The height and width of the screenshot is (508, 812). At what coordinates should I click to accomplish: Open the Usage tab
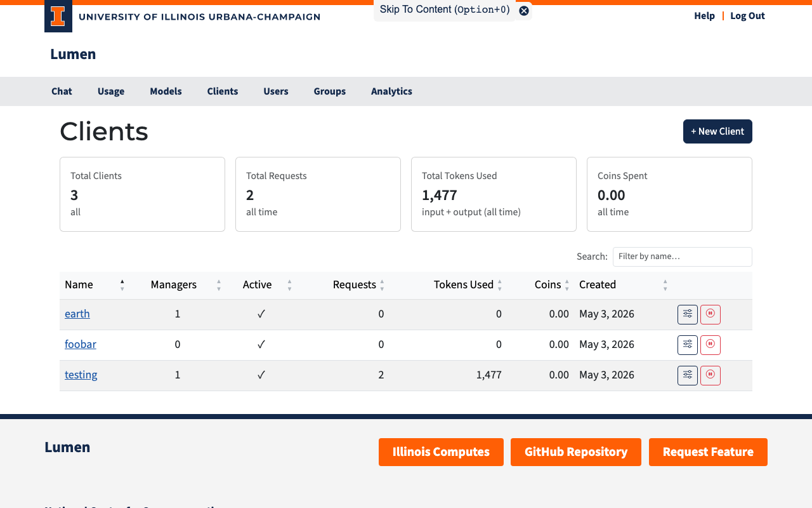pyautogui.click(x=111, y=91)
